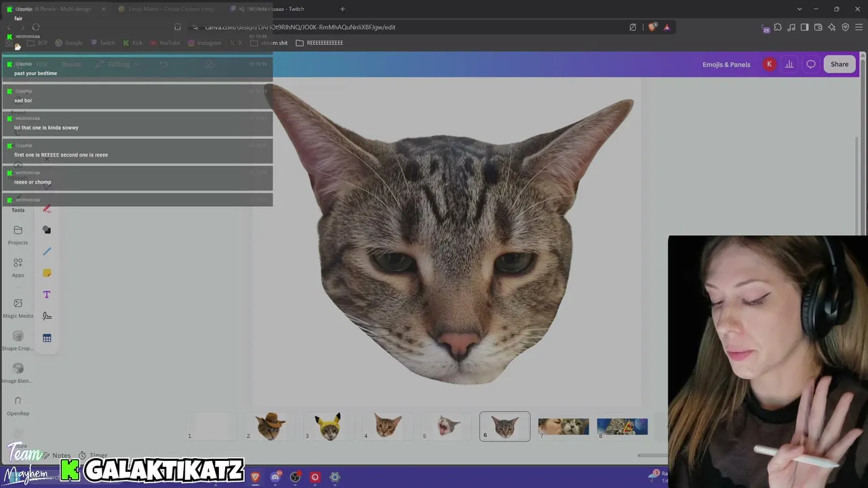Open the Magic Media app

18,308
